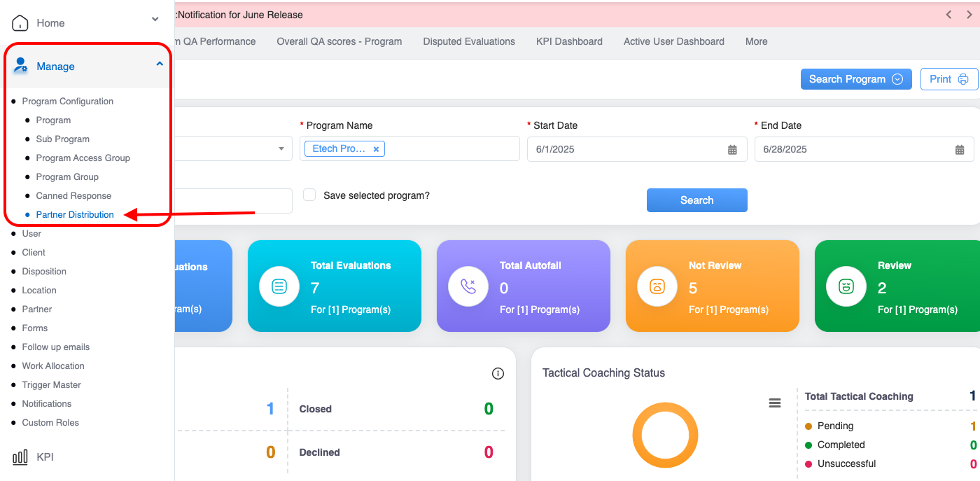This screenshot has height=481, width=980.
Task: Remove the Etech Pro program tag
Action: 376,149
